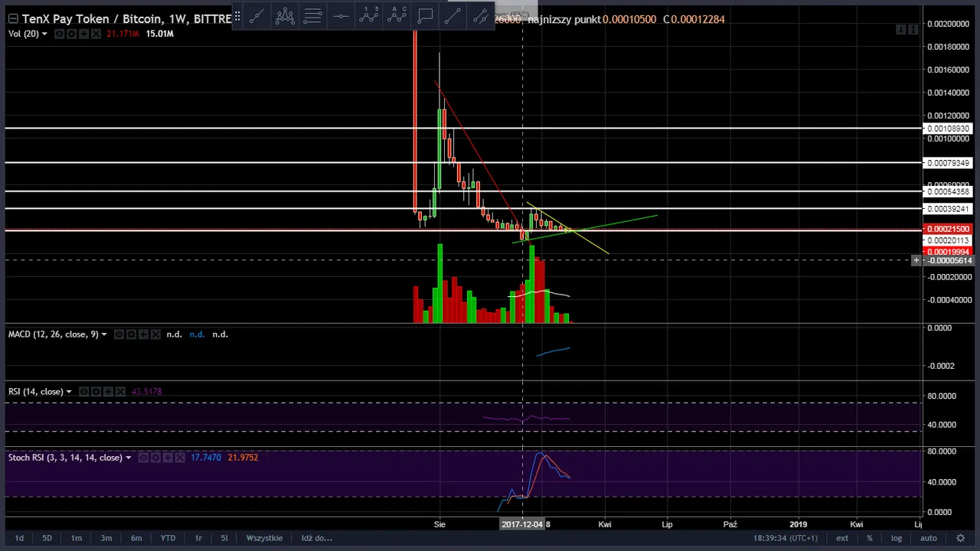Toggle percentage scale with % button
The image size is (980, 551).
(x=869, y=538)
